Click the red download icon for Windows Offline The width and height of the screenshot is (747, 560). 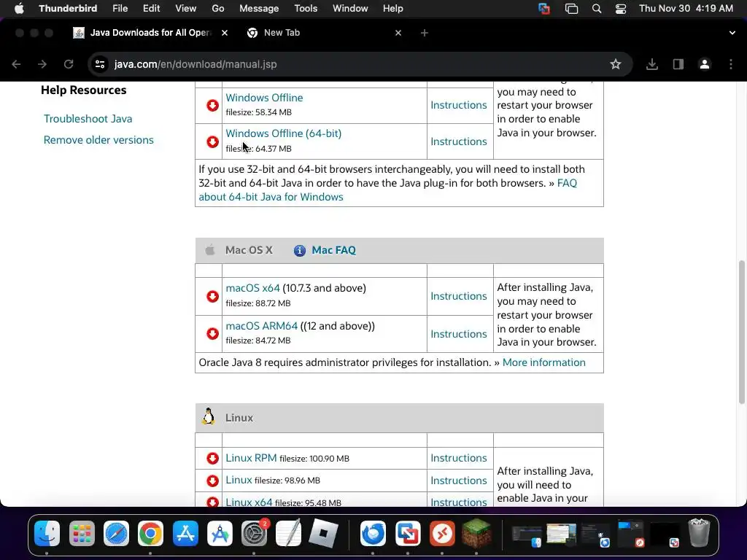(x=212, y=105)
